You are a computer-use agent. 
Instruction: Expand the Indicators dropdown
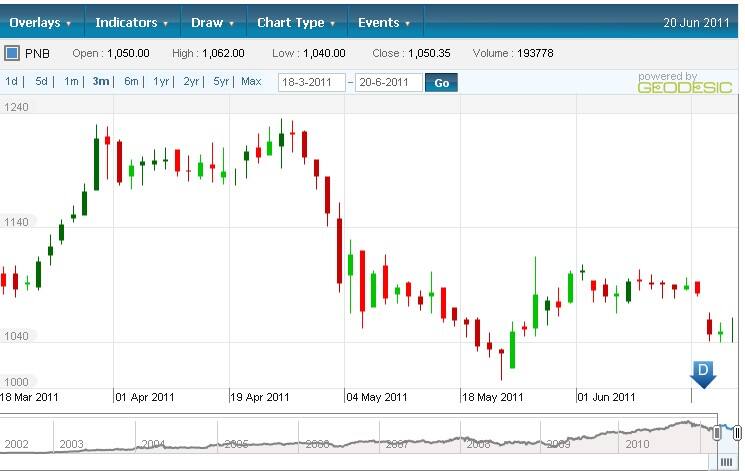[x=133, y=22]
